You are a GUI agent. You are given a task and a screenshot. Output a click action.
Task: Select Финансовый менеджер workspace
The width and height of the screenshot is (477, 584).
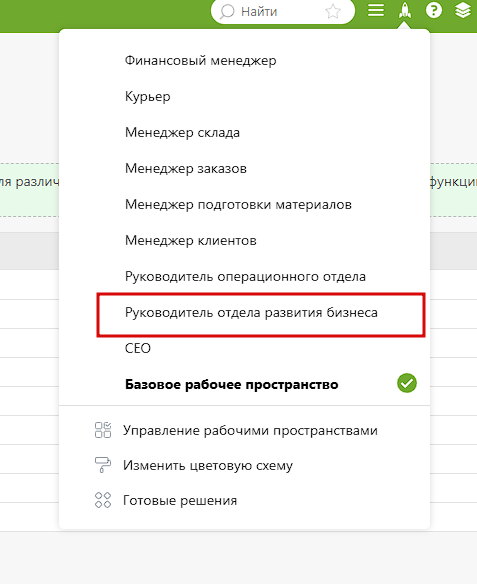pos(200,60)
